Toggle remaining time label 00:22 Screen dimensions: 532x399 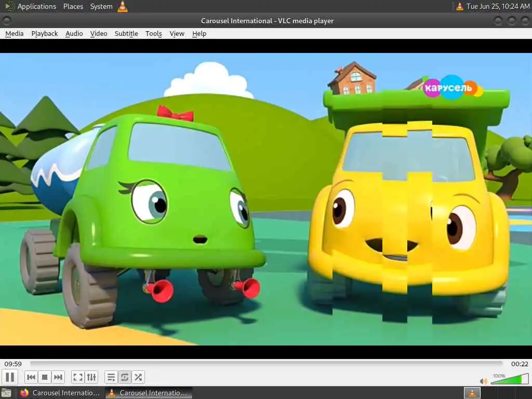520,364
